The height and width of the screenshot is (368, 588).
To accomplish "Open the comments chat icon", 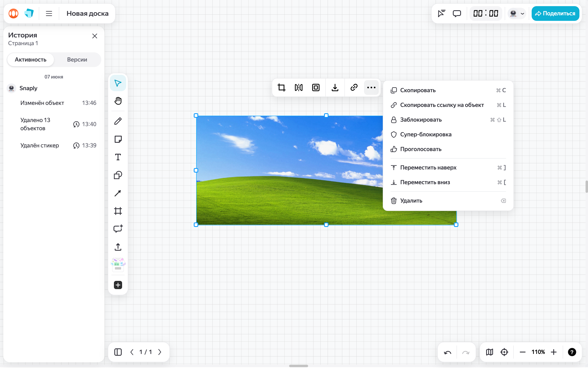I will point(457,13).
